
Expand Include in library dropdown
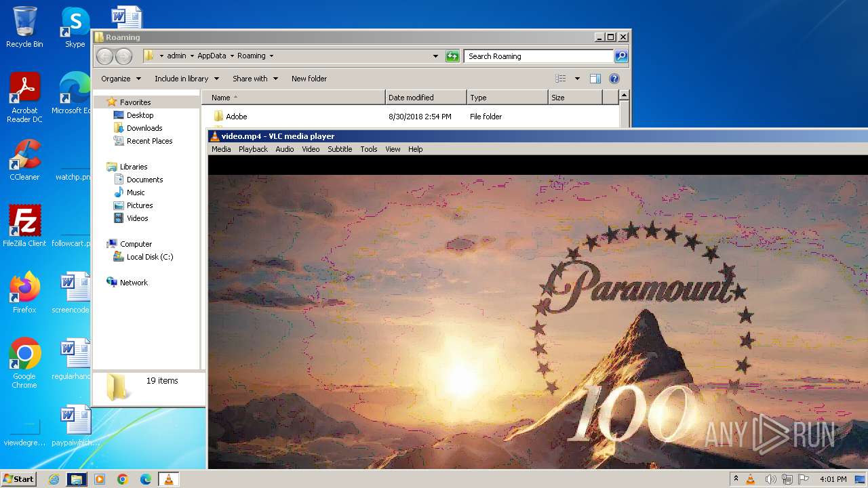186,79
